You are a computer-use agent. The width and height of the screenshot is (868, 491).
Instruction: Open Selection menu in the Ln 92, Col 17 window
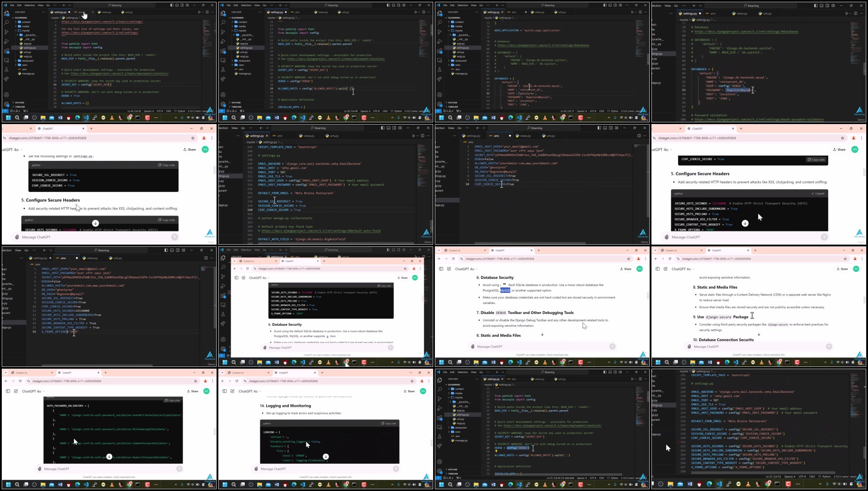pyautogui.click(x=462, y=5)
